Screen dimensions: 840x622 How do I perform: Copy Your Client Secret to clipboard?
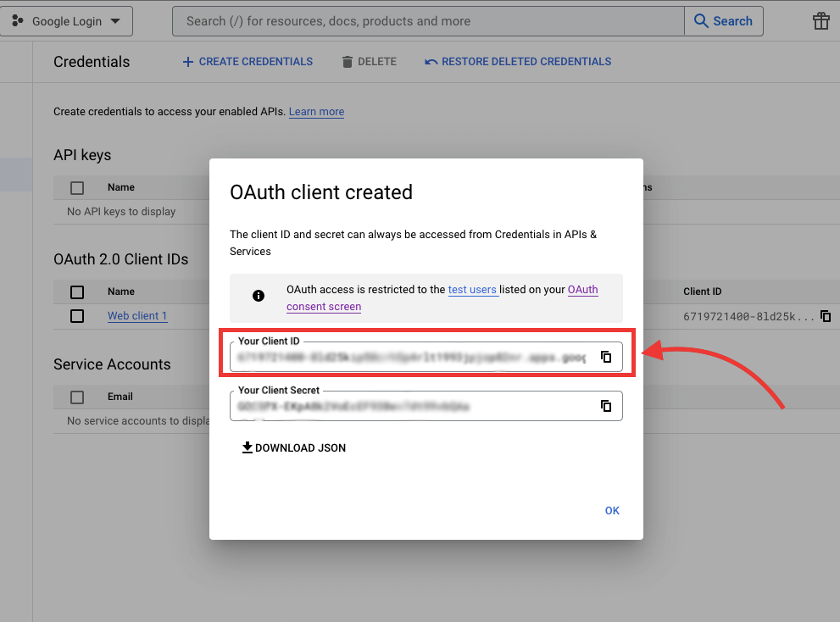pyautogui.click(x=606, y=406)
